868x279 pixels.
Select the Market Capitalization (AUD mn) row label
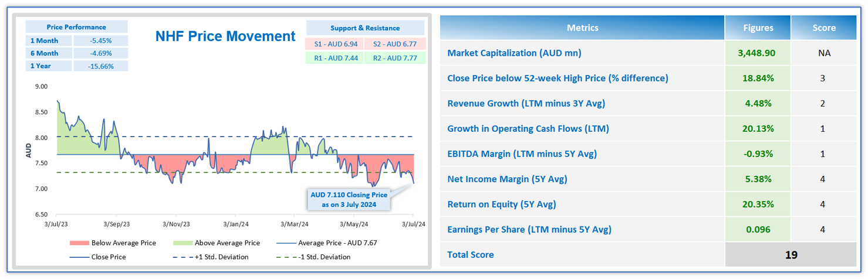click(514, 53)
